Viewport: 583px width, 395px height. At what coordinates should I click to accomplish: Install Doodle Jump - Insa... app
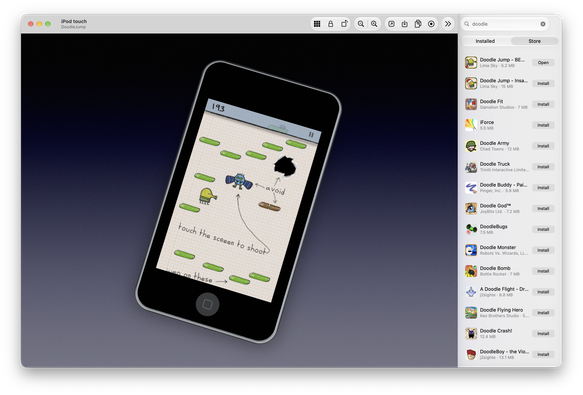pyautogui.click(x=543, y=83)
